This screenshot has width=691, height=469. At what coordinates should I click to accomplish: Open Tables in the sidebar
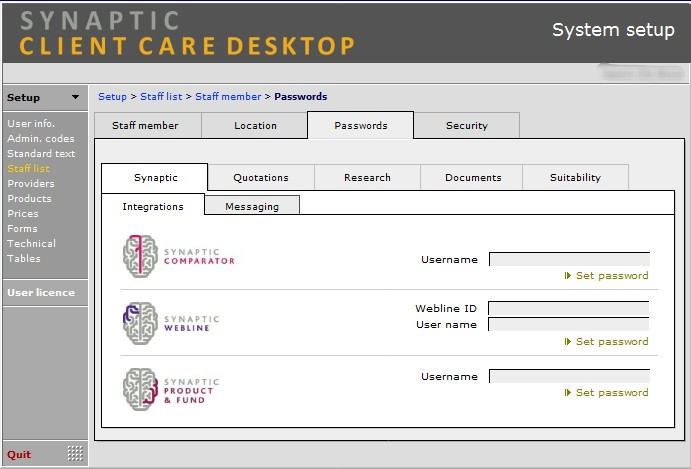pos(24,258)
